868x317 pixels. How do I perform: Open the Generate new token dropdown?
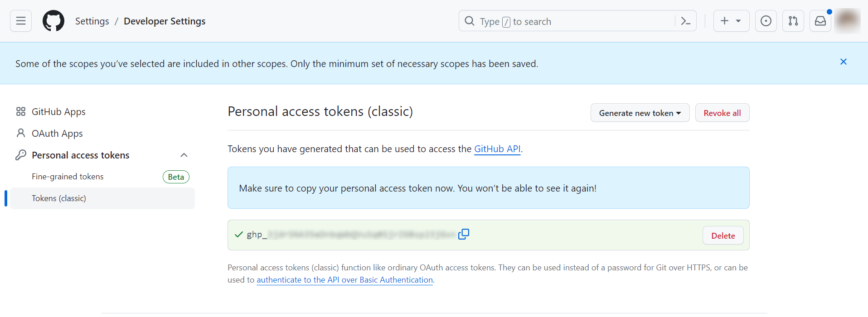(640, 113)
